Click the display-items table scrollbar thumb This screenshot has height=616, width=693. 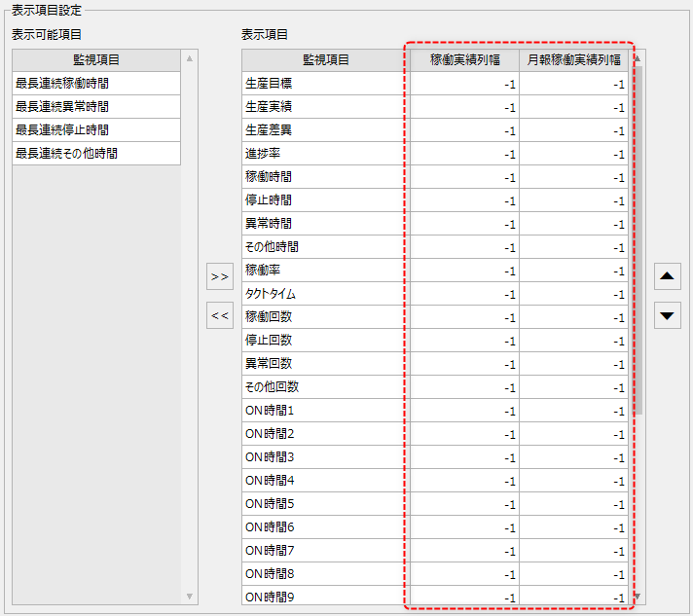pos(638,240)
